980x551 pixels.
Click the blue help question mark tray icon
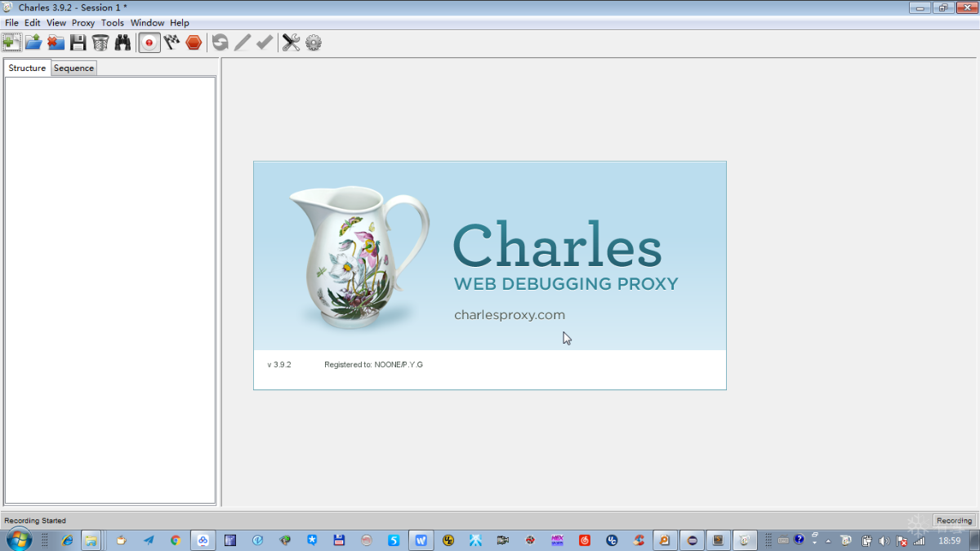tap(799, 540)
